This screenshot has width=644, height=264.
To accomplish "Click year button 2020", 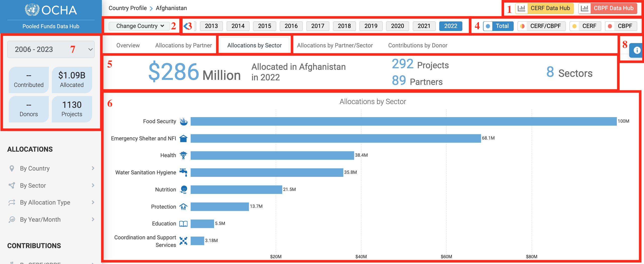I will pyautogui.click(x=397, y=26).
